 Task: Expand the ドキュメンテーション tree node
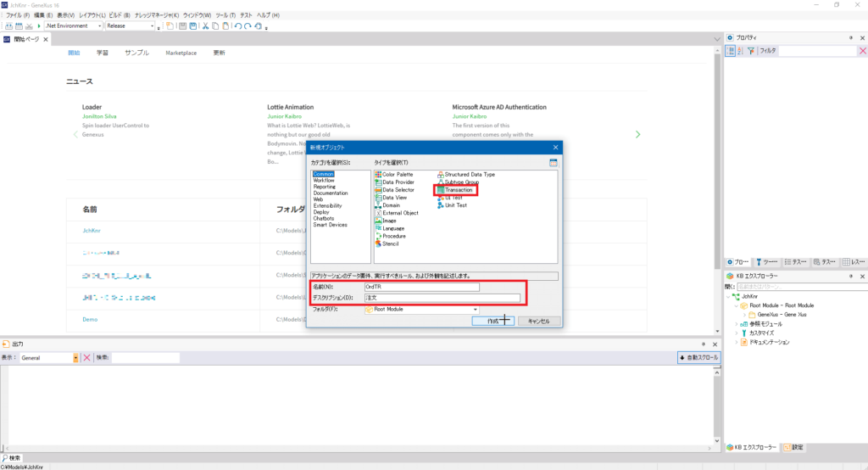click(x=737, y=343)
